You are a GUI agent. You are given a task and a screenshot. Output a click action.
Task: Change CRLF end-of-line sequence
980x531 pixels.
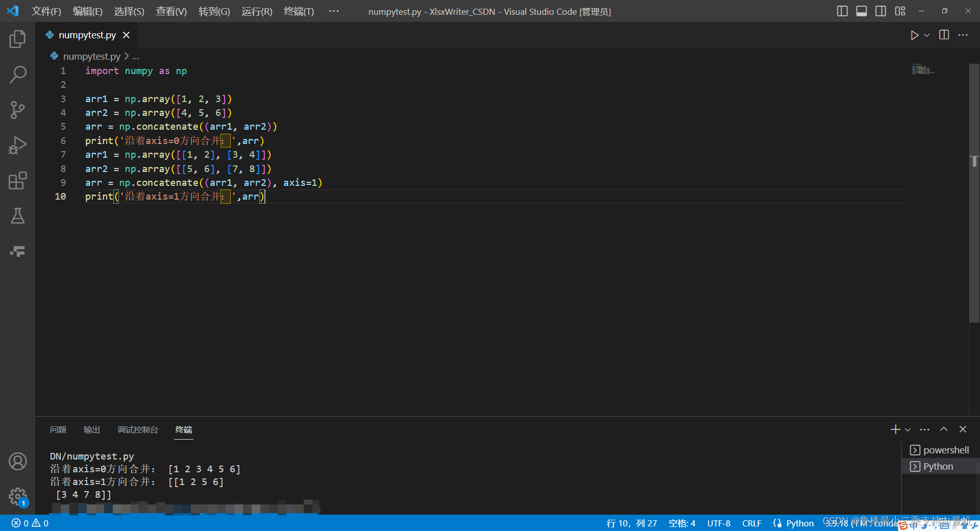[x=752, y=523]
